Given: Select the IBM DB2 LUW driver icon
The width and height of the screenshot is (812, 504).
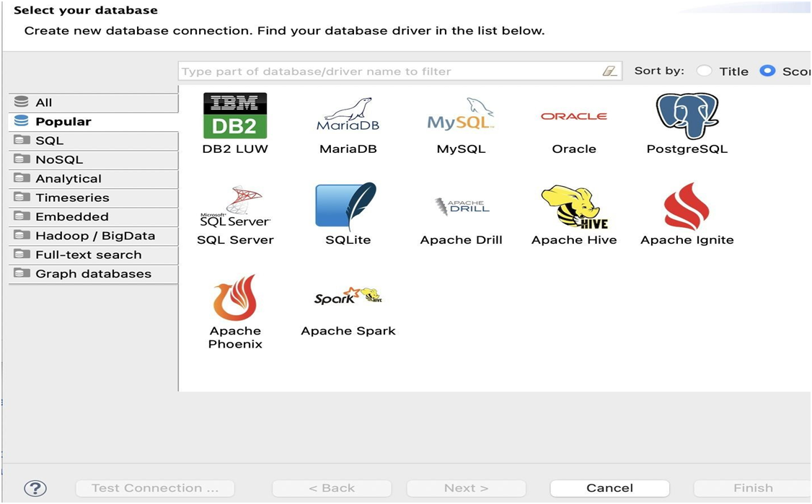Looking at the screenshot, I should pos(235,115).
